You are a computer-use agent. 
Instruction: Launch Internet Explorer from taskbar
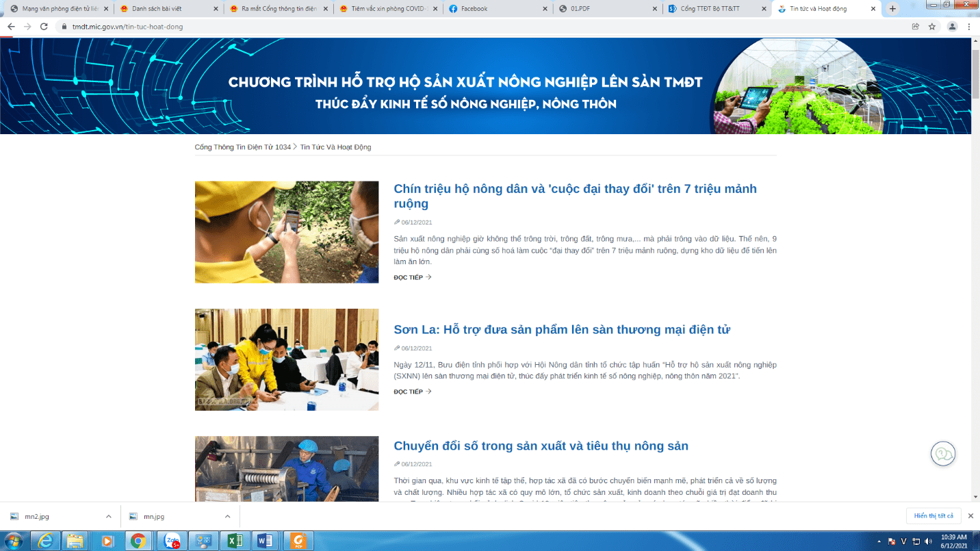[45, 541]
